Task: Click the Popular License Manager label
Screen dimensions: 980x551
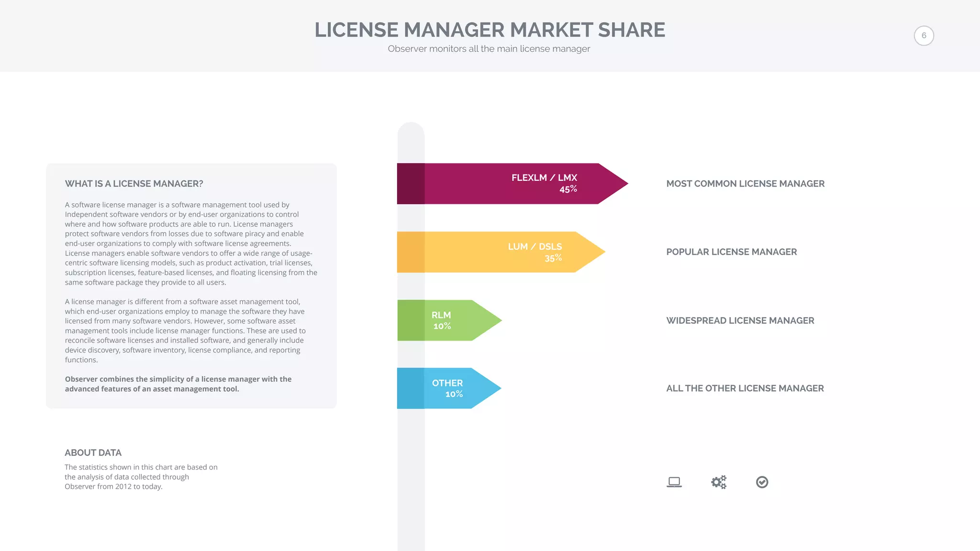Action: click(731, 252)
